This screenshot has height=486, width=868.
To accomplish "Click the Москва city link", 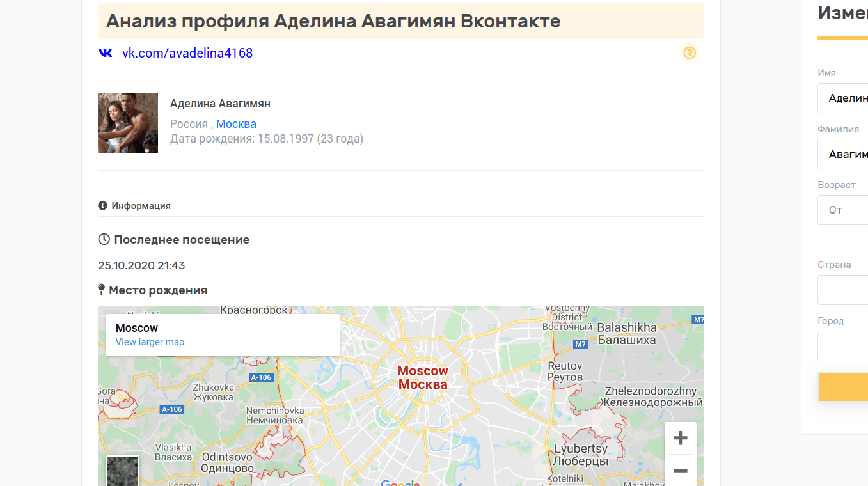I will coord(236,123).
